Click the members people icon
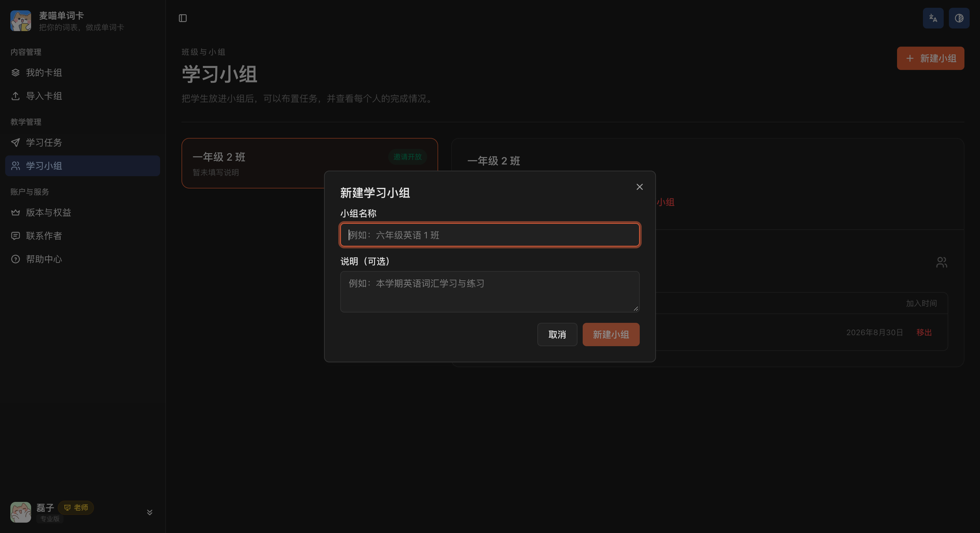The height and width of the screenshot is (533, 980). point(941,262)
